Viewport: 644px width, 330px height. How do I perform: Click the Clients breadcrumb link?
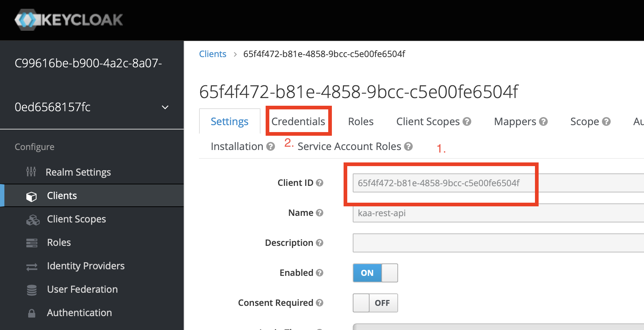213,54
